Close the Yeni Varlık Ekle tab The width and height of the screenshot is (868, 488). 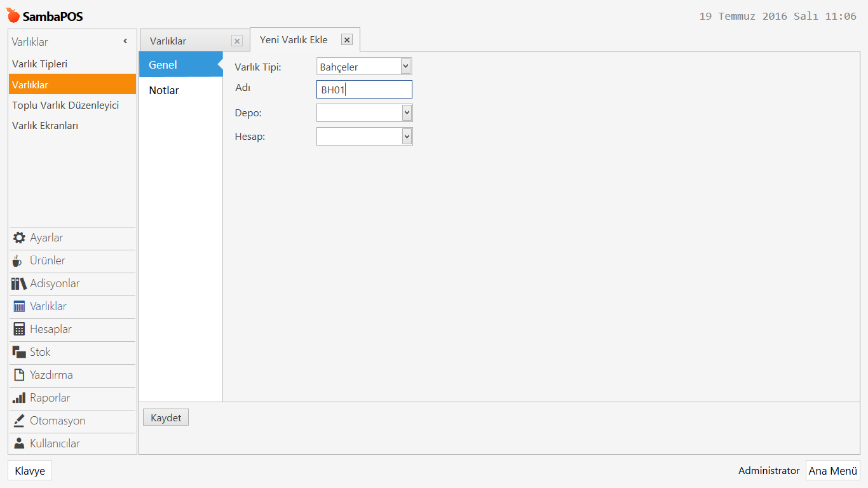click(347, 39)
